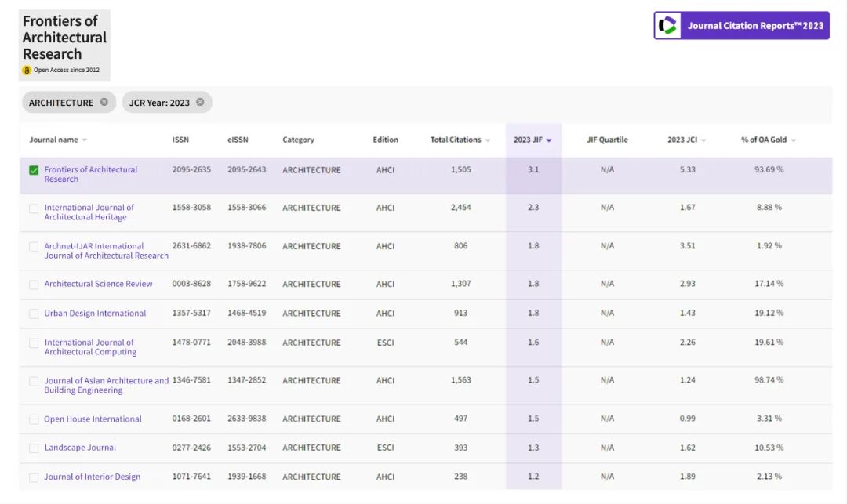Remove the ARCHITECTURE filter chip
The width and height of the screenshot is (847, 504).
104,102
